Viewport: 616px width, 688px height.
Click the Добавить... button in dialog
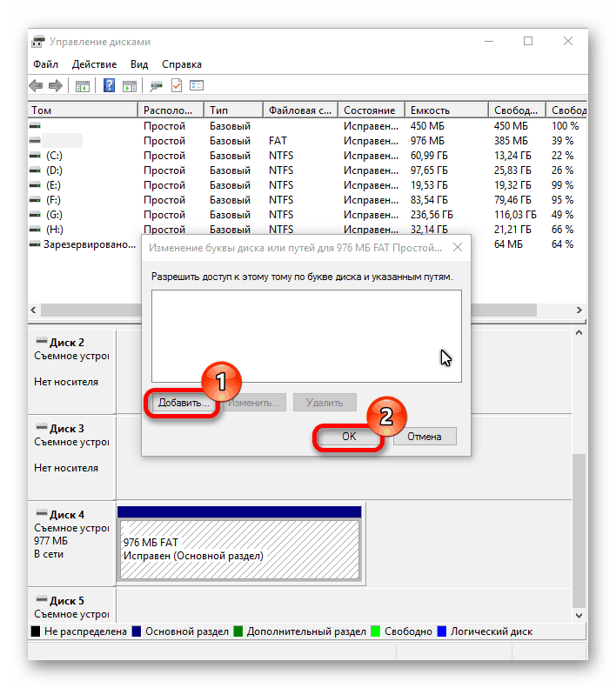(x=183, y=403)
